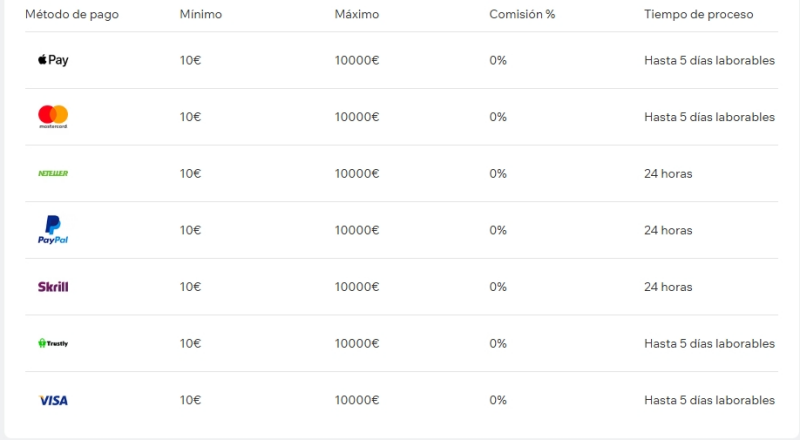This screenshot has width=800, height=440.
Task: Click the PayPal '24 horas' processing time
Action: pyautogui.click(x=668, y=230)
